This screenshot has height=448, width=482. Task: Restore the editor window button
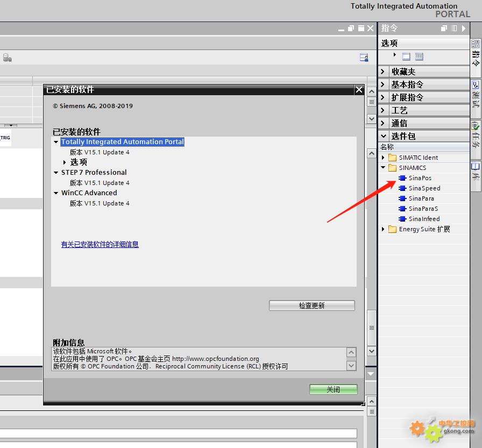(x=351, y=29)
